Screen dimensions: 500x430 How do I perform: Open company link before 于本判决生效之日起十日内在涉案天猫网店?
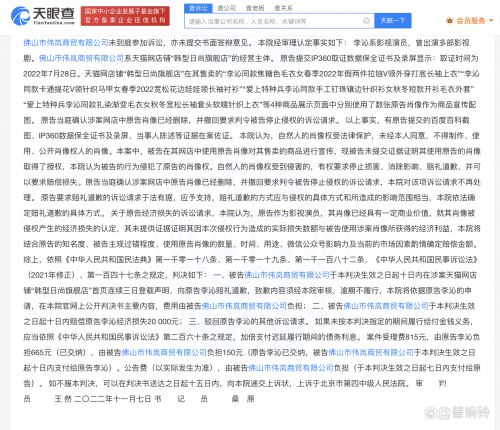[287, 275]
